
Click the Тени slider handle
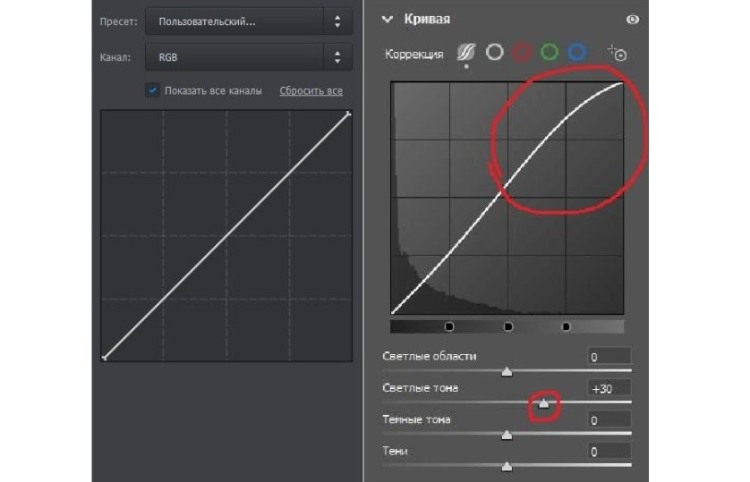(507, 466)
